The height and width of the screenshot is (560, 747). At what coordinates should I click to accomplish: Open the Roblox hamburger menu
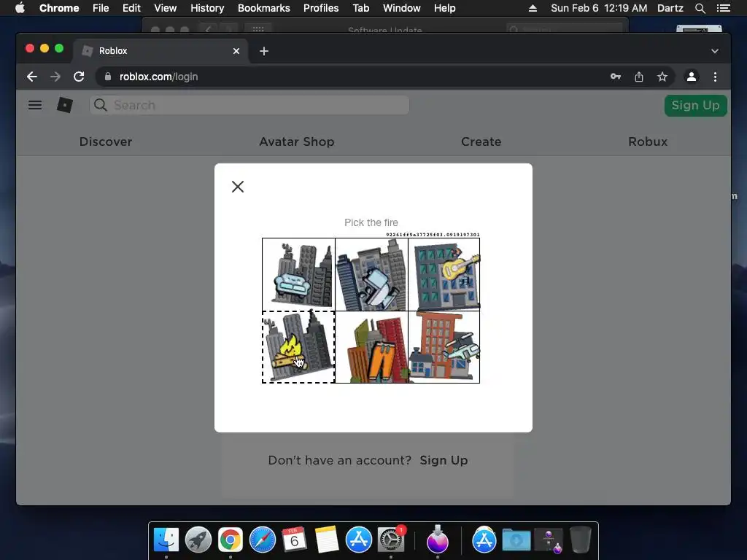click(35, 105)
